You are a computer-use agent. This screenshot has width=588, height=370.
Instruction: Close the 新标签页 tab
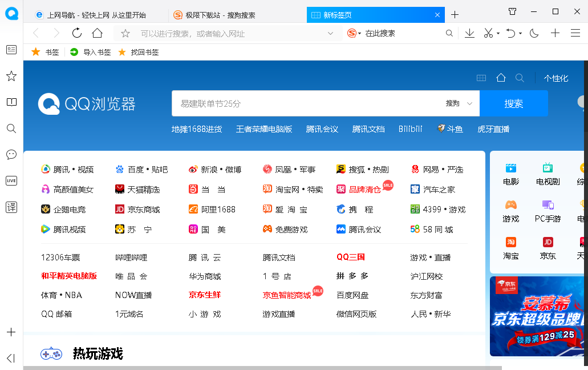point(437,15)
